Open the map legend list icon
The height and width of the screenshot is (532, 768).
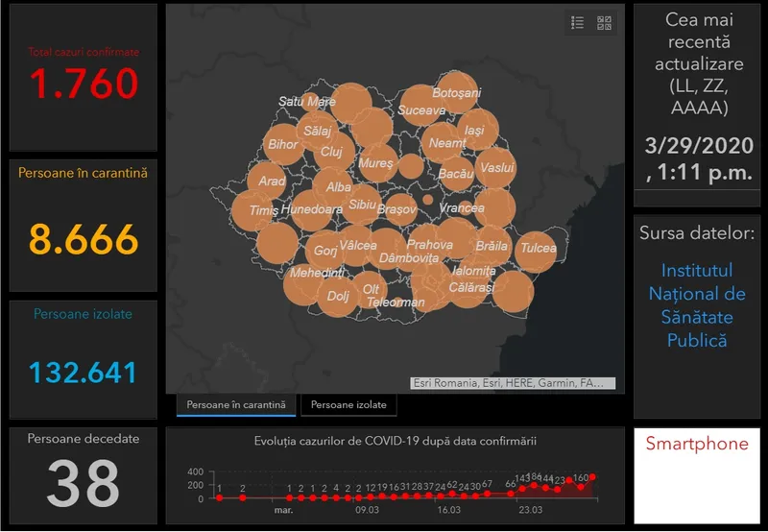click(578, 23)
